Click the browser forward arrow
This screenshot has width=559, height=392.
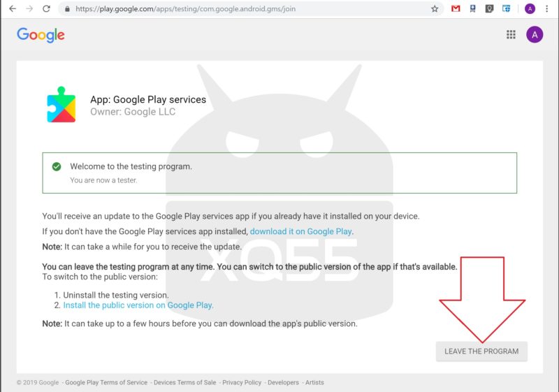(29, 9)
